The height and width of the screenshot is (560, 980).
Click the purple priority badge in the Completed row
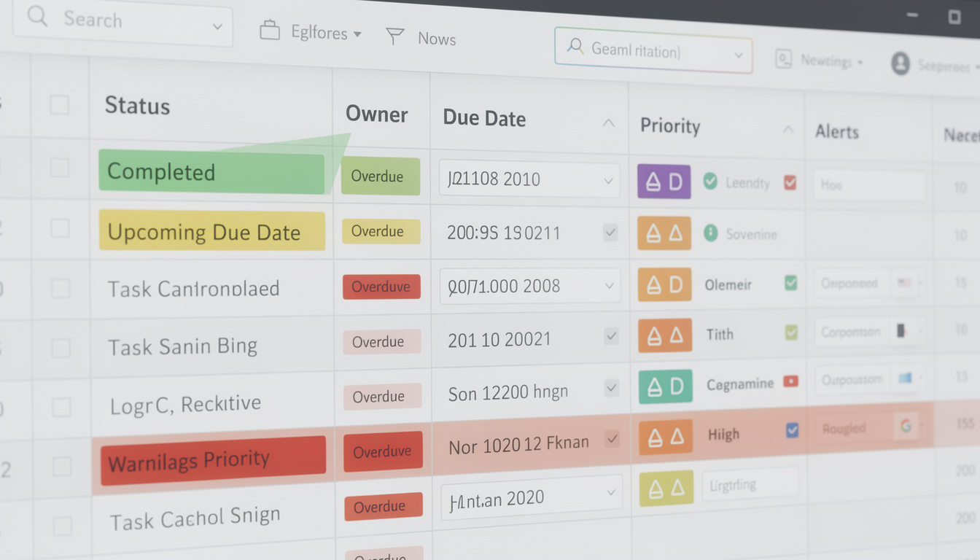pyautogui.click(x=664, y=182)
